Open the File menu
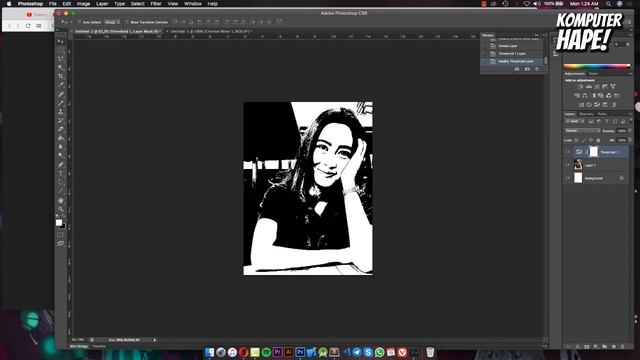 click(53, 4)
